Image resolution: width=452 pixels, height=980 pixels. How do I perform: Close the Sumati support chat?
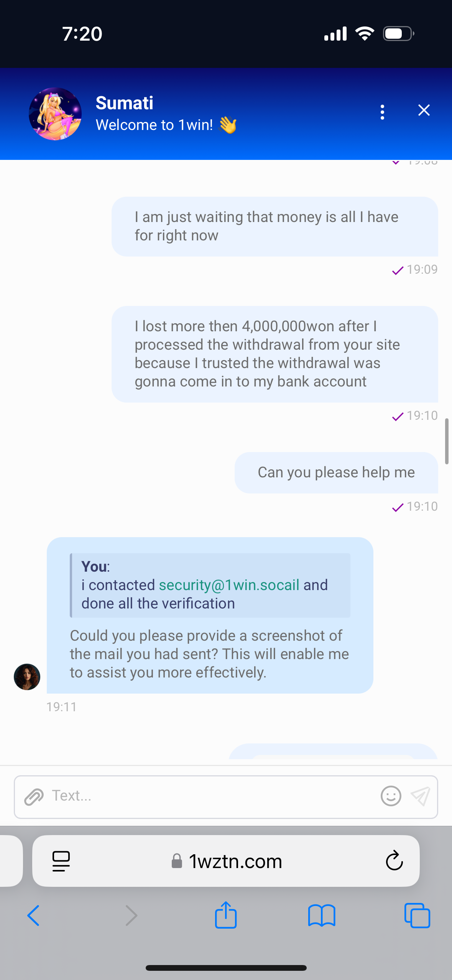click(424, 110)
